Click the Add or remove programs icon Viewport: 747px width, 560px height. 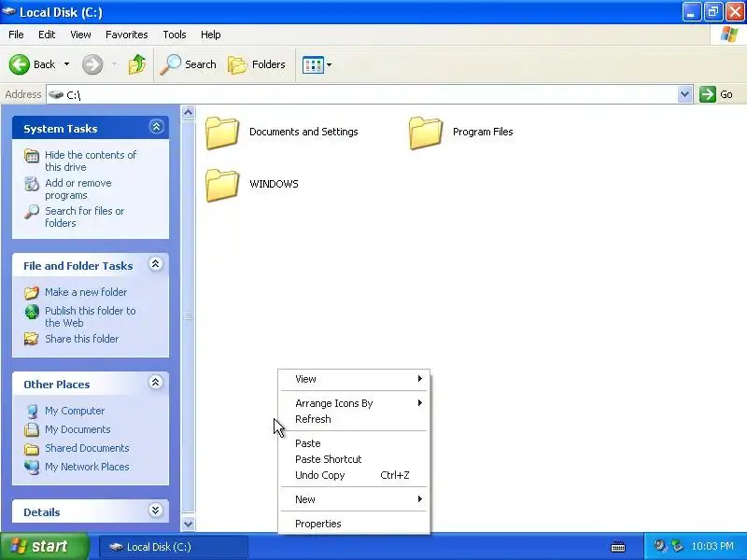pos(32,183)
